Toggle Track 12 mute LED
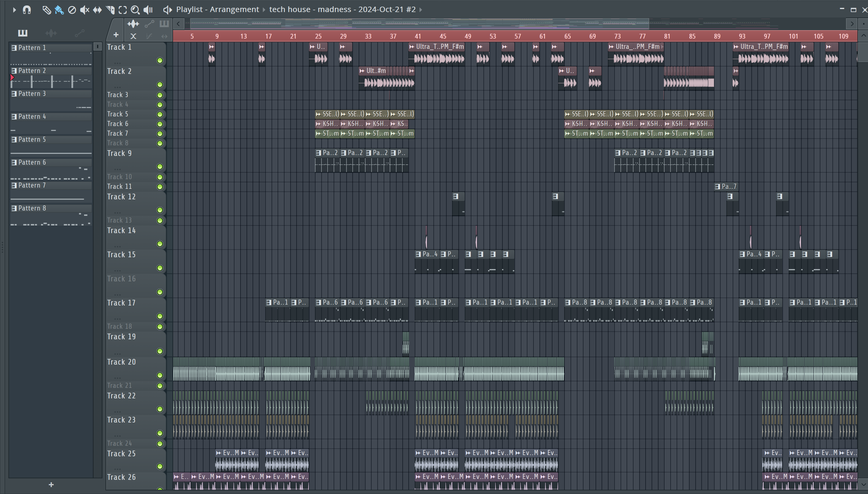Screen dimensions: 868x494 coord(160,210)
